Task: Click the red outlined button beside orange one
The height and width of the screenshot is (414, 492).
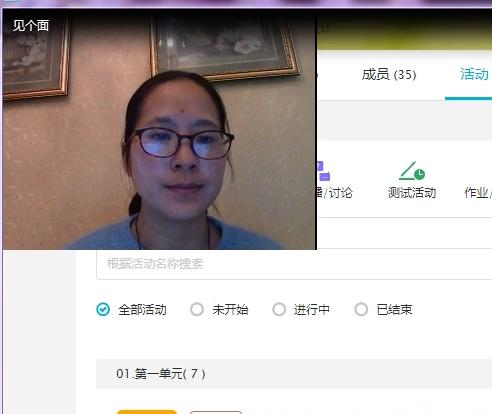Action: pyautogui.click(x=216, y=412)
